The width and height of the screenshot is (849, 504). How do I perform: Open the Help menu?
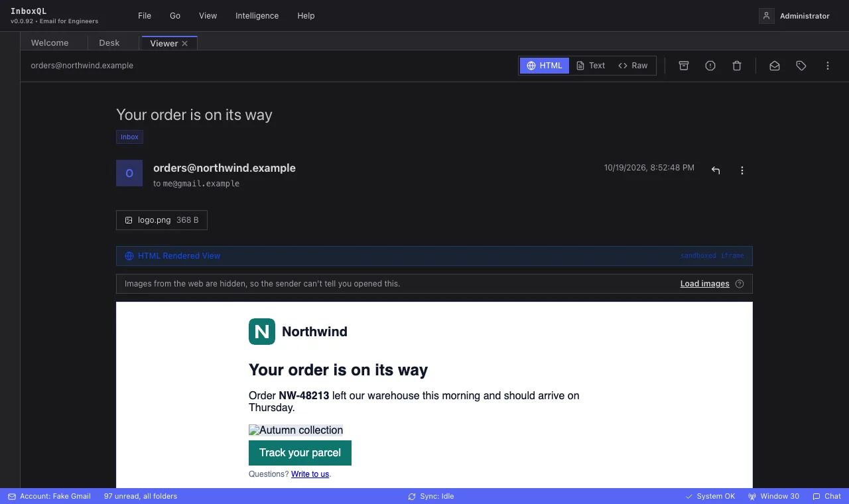306,16
